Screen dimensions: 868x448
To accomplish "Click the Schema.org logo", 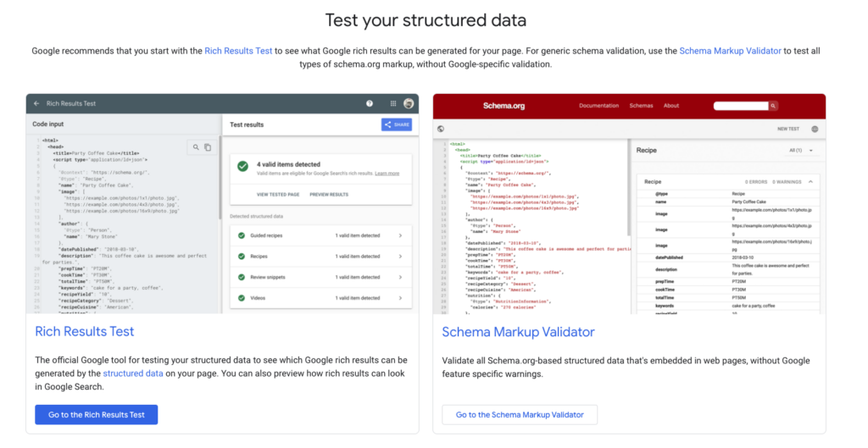I will [504, 106].
